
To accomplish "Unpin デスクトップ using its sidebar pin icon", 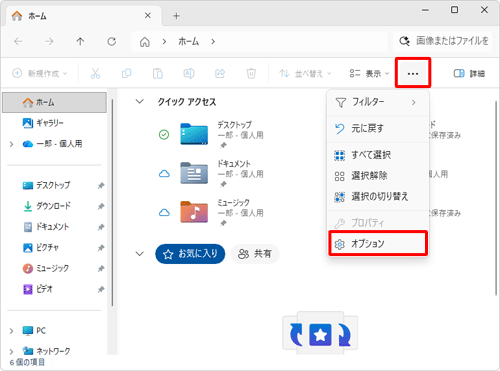I will pyautogui.click(x=101, y=186).
